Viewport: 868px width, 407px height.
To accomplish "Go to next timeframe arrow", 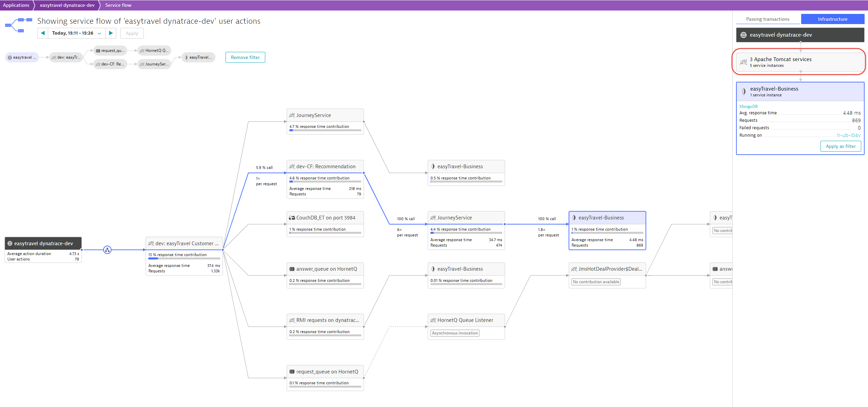I will [111, 33].
